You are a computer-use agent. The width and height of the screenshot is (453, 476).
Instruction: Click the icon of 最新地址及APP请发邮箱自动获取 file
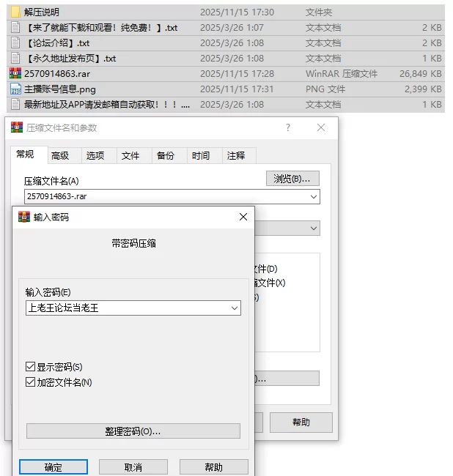pos(15,105)
